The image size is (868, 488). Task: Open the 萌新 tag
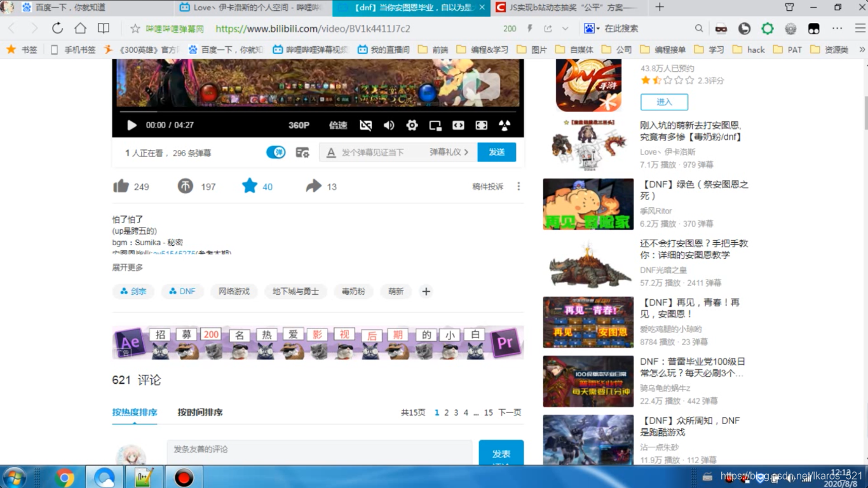tap(396, 292)
